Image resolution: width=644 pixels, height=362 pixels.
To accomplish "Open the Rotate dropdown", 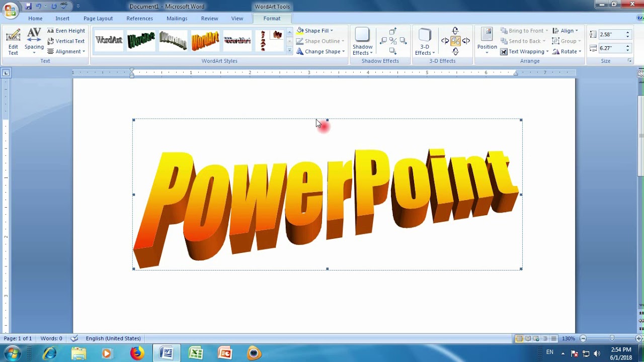I will coord(567,52).
